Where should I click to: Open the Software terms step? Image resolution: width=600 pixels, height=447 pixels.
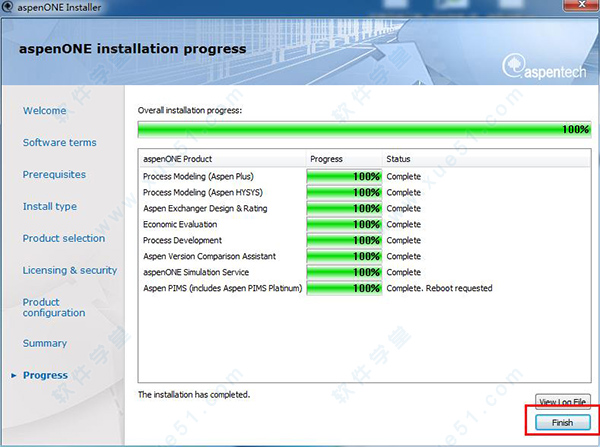point(59,142)
